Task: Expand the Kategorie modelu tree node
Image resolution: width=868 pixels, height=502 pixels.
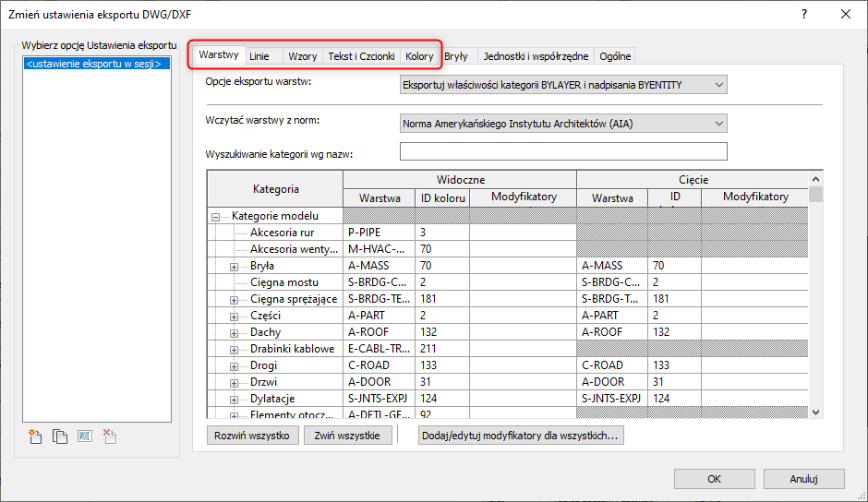Action: (x=217, y=216)
